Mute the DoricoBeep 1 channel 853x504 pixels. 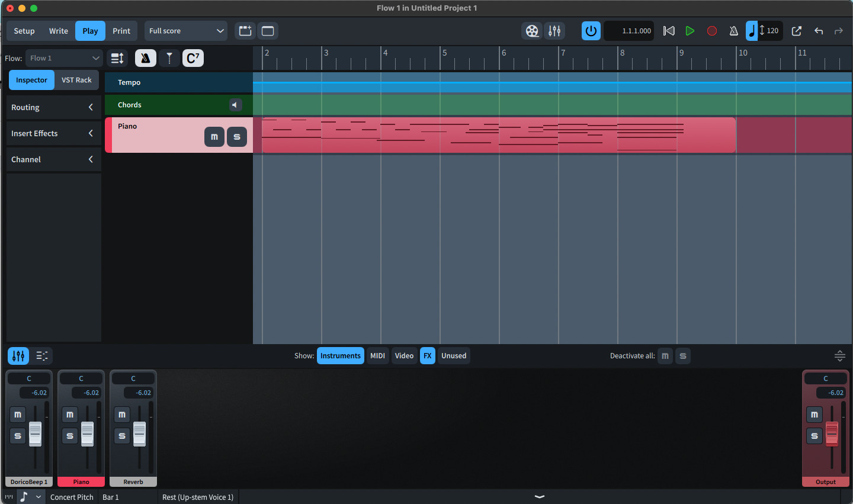point(18,415)
